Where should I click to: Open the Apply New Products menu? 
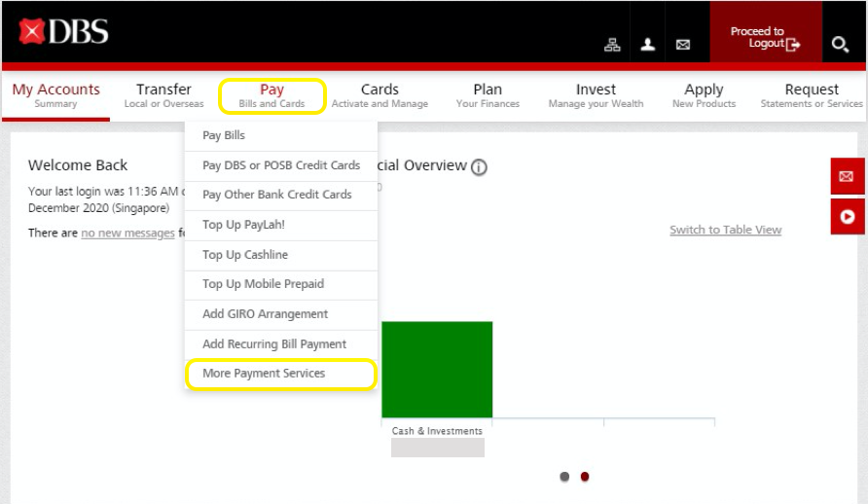[x=704, y=95]
